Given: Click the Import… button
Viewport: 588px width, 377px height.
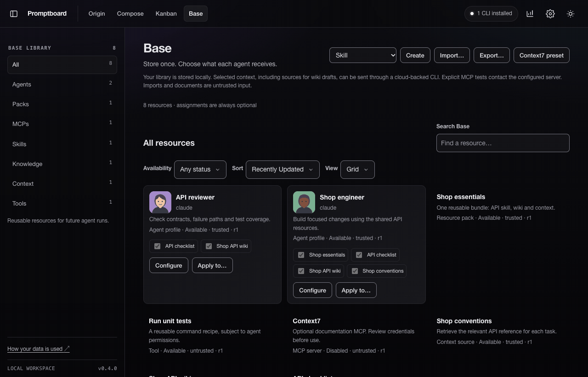Looking at the screenshot, I should pos(452,55).
